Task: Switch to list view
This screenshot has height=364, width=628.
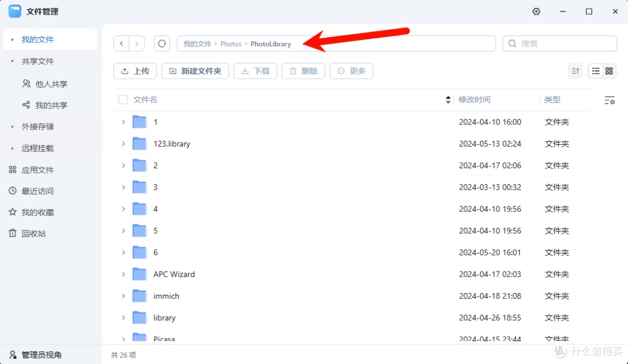Action: coord(596,72)
